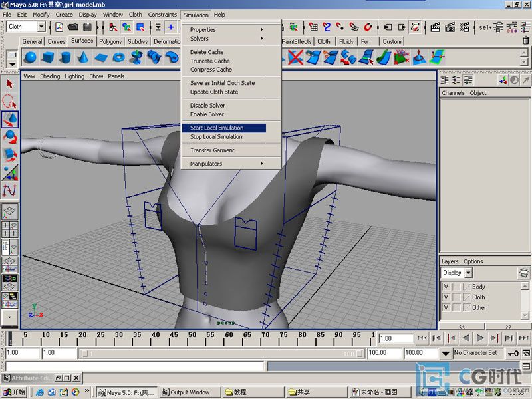Toggle select by component type mode icon
The image size is (532, 399).
[140, 27]
